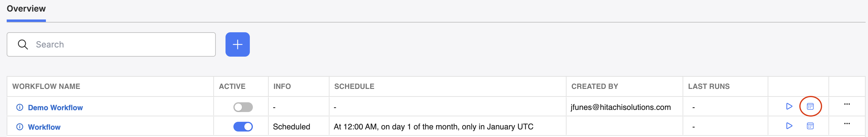The height and width of the screenshot is (137, 868).
Task: Add new workflow with plus button
Action: [238, 44]
